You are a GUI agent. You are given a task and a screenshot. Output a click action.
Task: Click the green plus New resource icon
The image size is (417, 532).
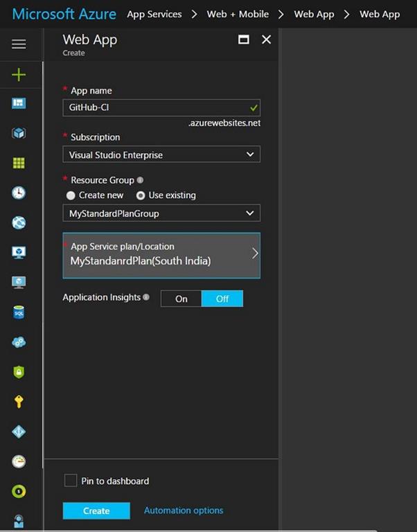point(19,75)
